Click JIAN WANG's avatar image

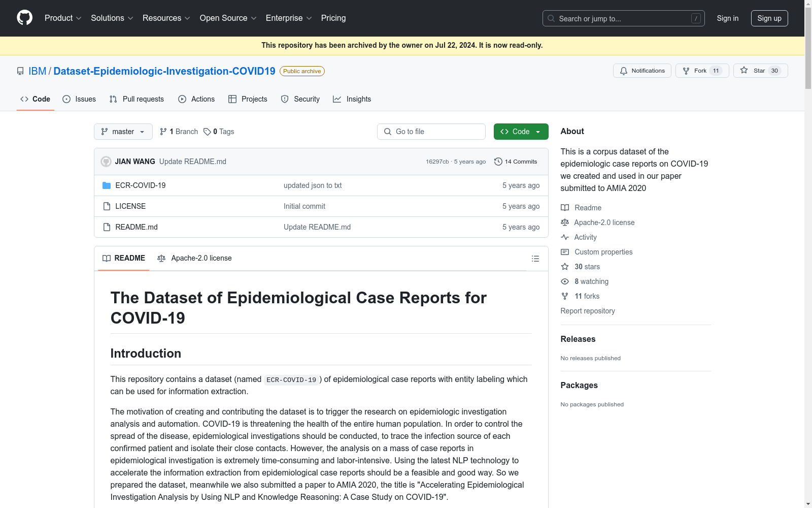coord(106,162)
